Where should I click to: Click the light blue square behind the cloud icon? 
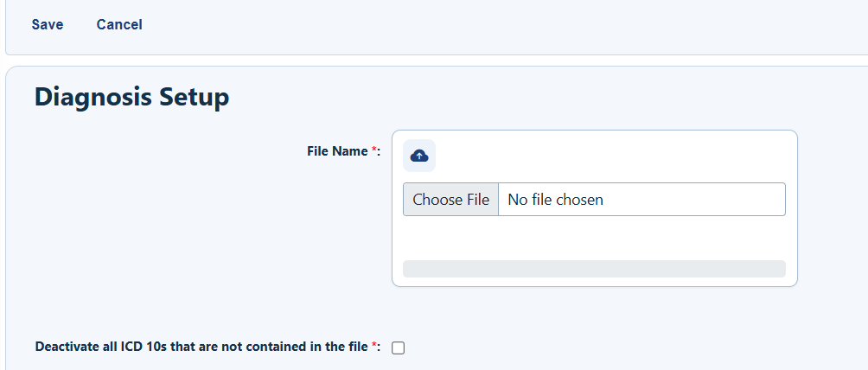(419, 156)
